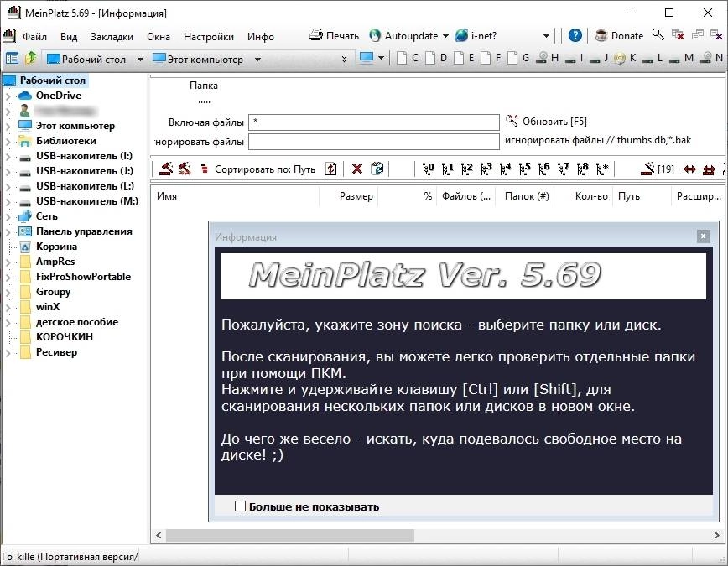The width and height of the screenshot is (728, 566).
Task: Click the red double-headed arrow icon
Action: point(689,169)
